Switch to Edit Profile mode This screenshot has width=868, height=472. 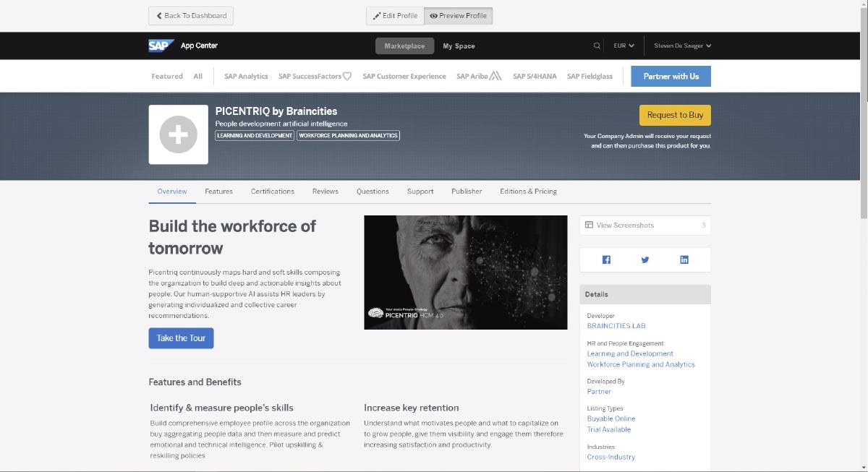(395, 16)
